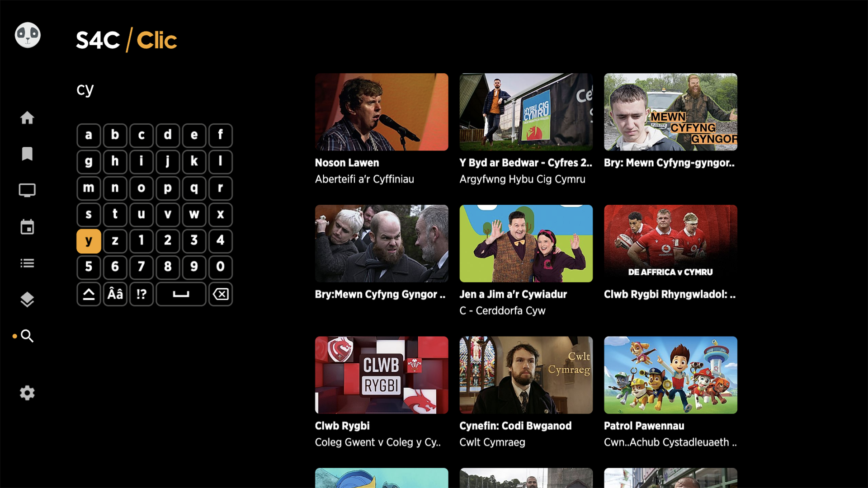The width and height of the screenshot is (868, 488).
Task: Open the Noson Lawen programme
Action: [382, 112]
